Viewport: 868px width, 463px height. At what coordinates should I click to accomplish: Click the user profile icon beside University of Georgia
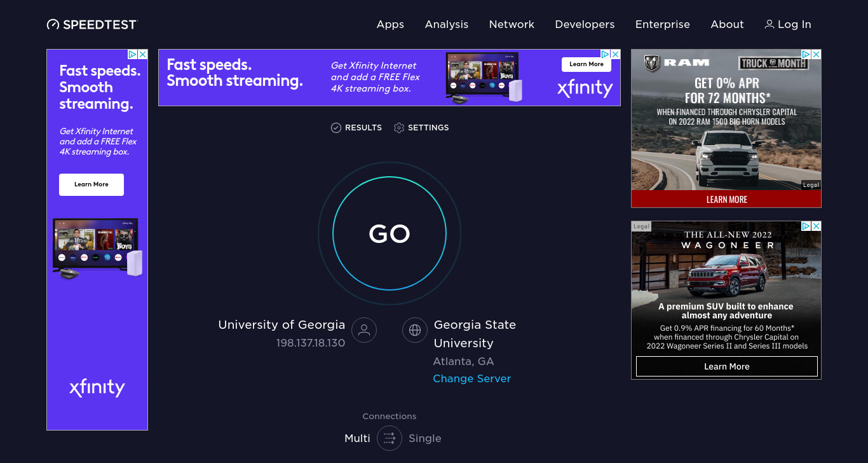pos(364,330)
